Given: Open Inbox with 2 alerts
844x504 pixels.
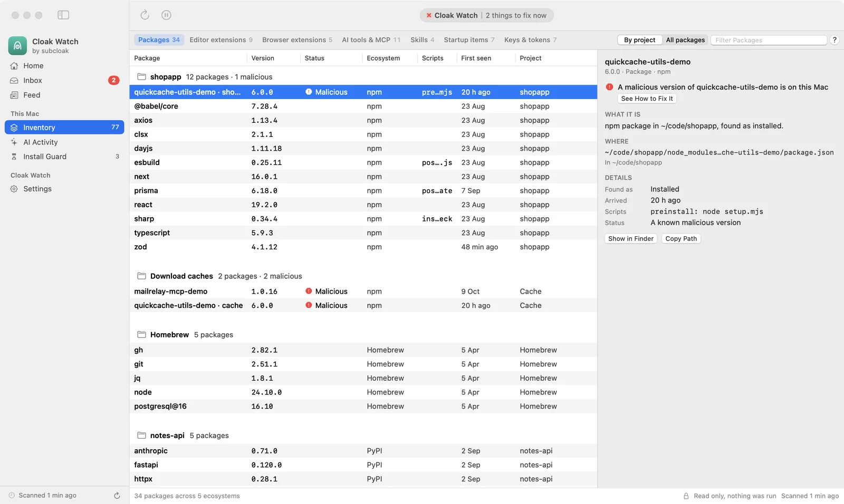Looking at the screenshot, I should coord(64,80).
